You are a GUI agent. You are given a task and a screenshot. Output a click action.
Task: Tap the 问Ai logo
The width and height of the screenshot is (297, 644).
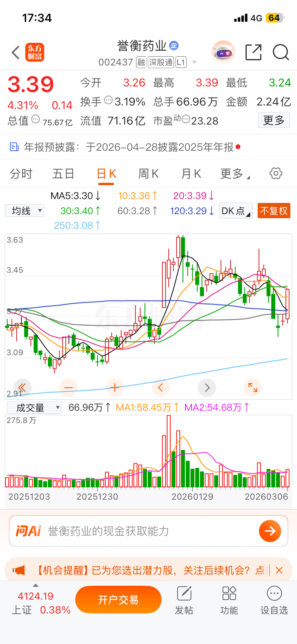[29, 531]
